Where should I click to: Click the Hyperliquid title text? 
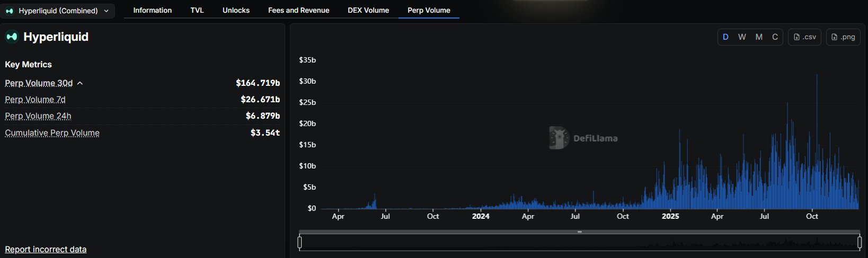point(56,37)
